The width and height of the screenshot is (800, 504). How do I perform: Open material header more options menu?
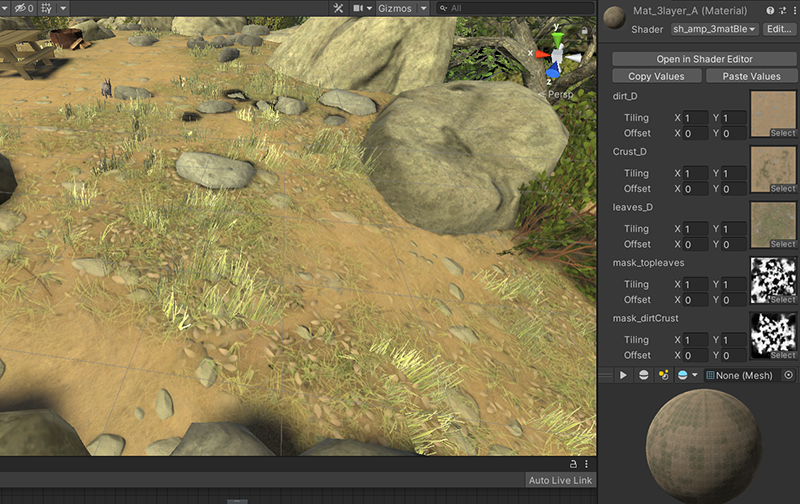click(x=794, y=10)
